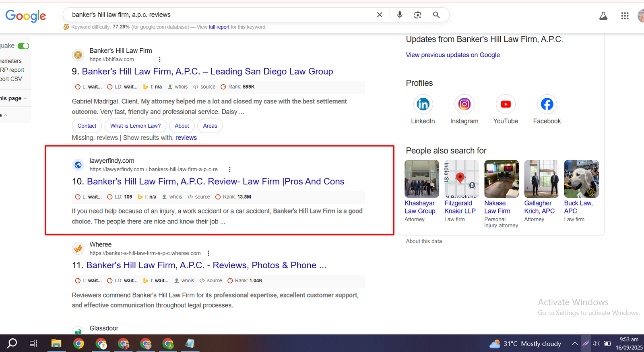
Task: Select the 'What is Lemon Law?' sitelink
Action: pyautogui.click(x=135, y=126)
